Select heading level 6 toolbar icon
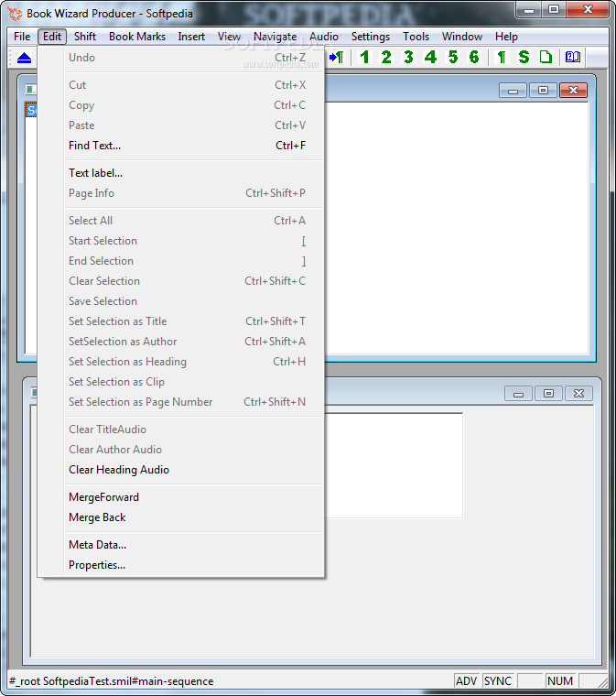The width and height of the screenshot is (616, 696). 474,58
